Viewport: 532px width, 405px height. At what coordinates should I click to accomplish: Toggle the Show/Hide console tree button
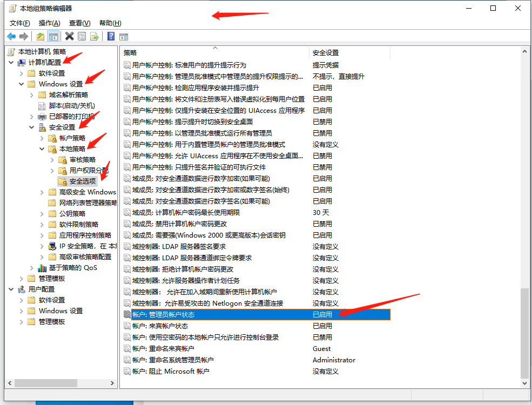(x=53, y=36)
